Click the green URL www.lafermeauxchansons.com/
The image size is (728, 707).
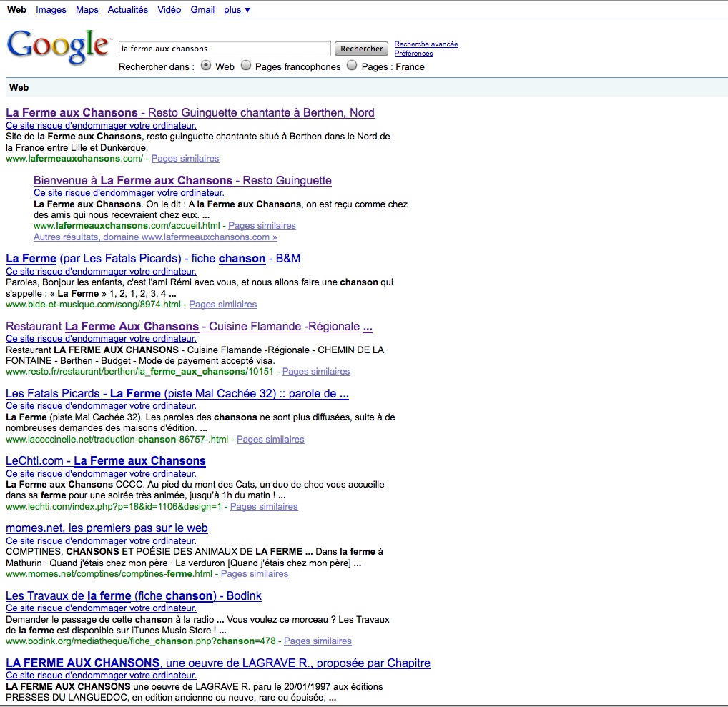pos(74,159)
